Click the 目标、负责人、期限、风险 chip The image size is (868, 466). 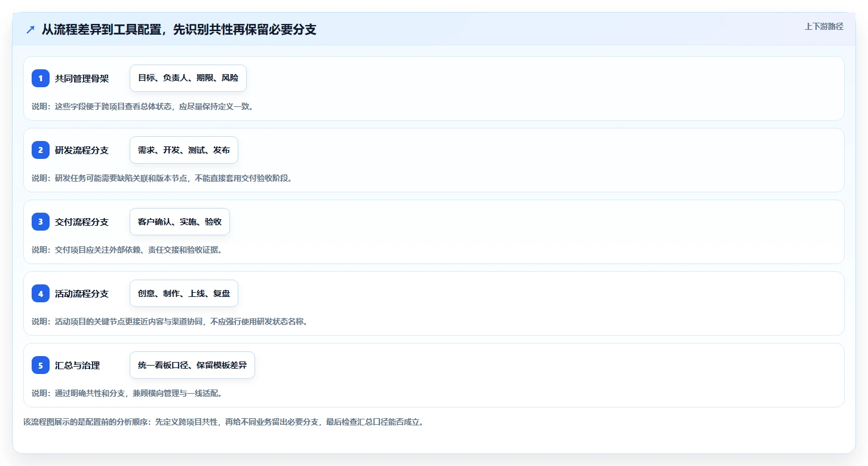(188, 78)
